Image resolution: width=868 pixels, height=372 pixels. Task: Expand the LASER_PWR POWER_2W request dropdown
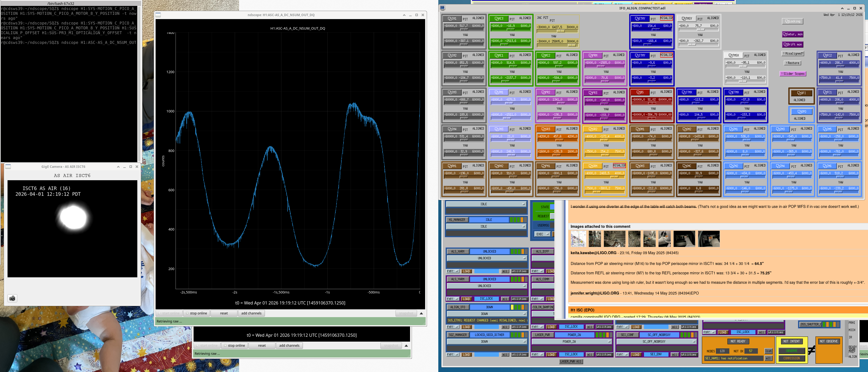pos(572,341)
